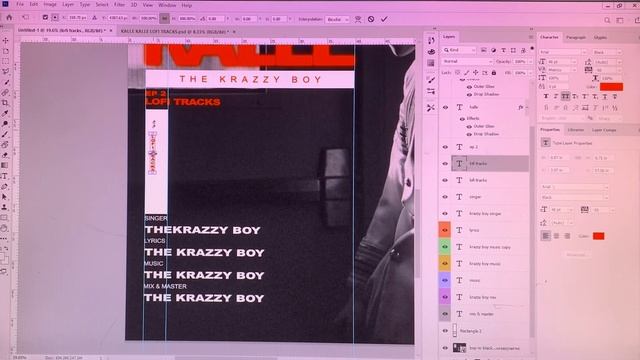
Task: Switch to KALLE LOFI TRACKS.psd document tab
Action: tap(175, 31)
